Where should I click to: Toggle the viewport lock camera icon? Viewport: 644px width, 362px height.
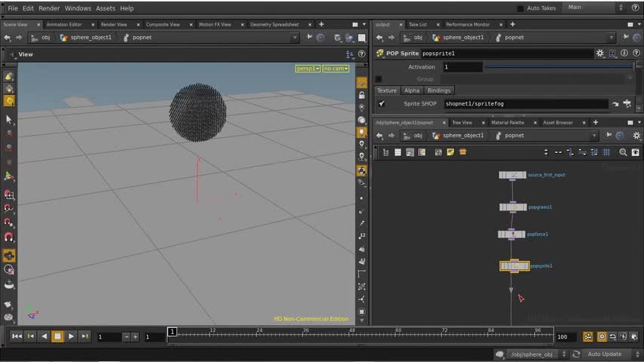click(362, 95)
